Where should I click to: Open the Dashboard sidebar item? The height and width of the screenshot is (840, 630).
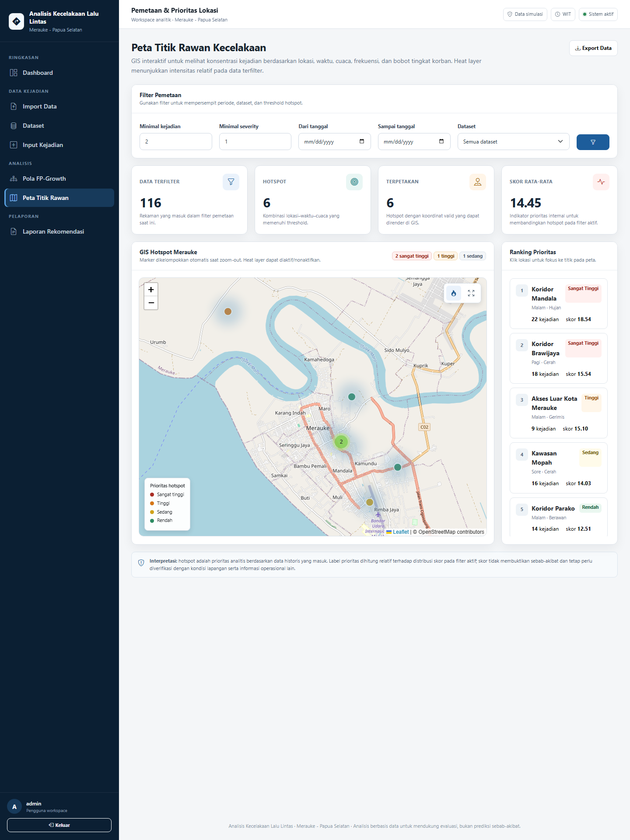point(59,73)
